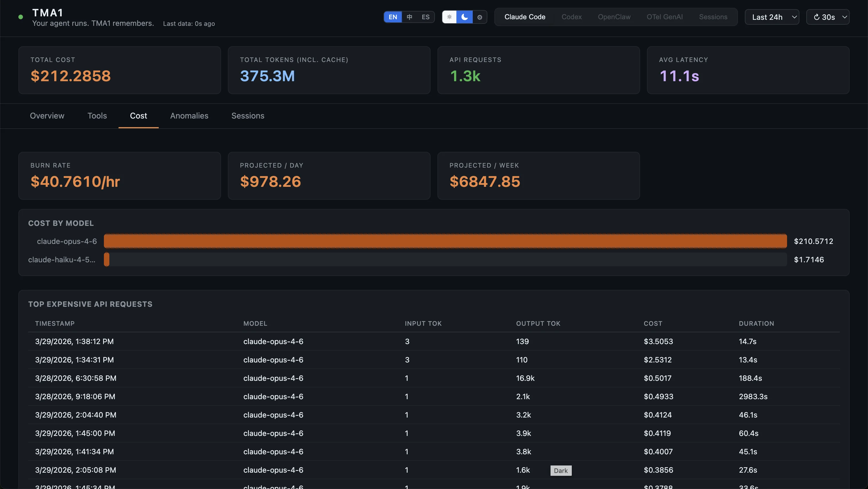
Task: Click the green status dot beside TMA1
Action: tap(21, 17)
